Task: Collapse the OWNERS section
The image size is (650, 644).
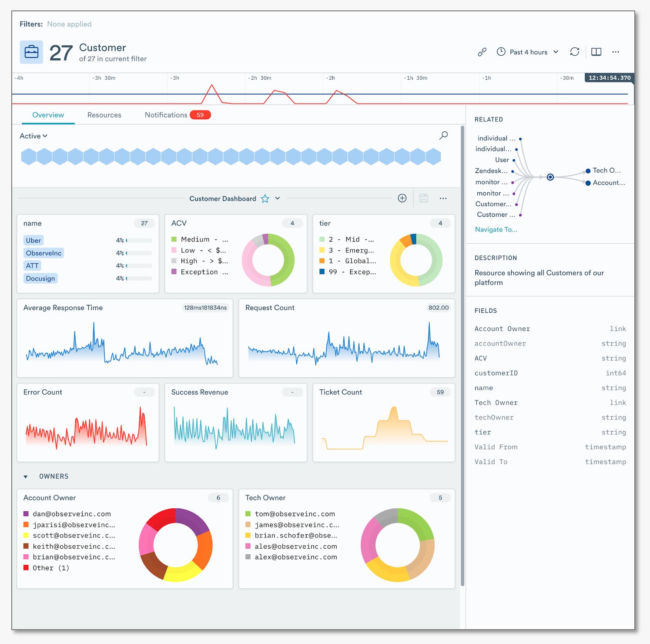Action: 26,477
